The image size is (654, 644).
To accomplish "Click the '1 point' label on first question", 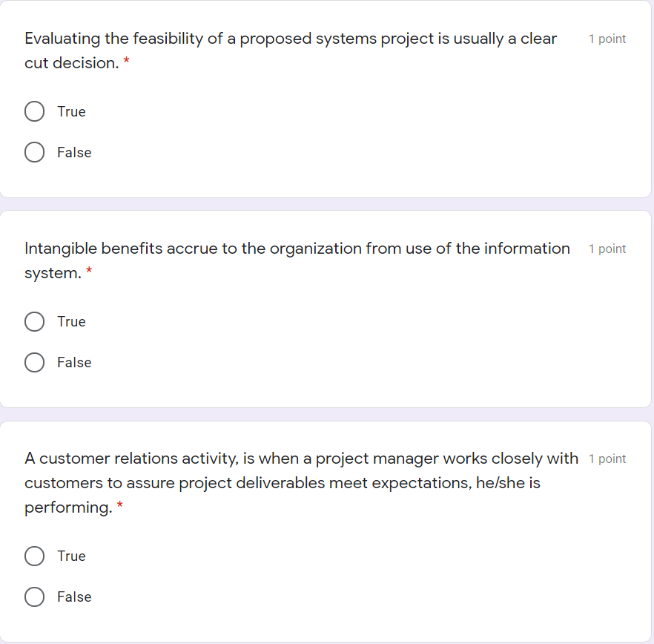I will pos(607,39).
